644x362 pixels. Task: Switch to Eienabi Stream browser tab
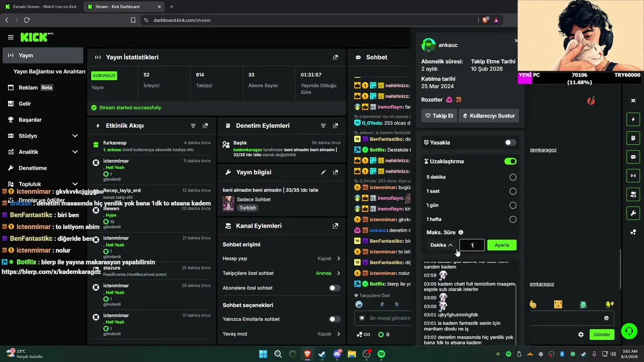[x=41, y=7]
